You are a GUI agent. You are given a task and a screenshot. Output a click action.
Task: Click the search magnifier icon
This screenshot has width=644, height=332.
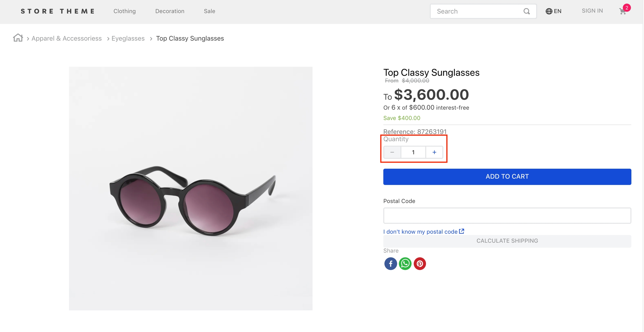527,11
